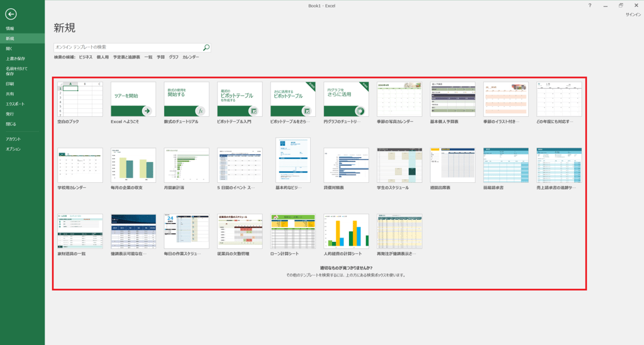Open the 情報 menu in sidebar
Viewport: 644px width, 345px height.
pos(10,28)
